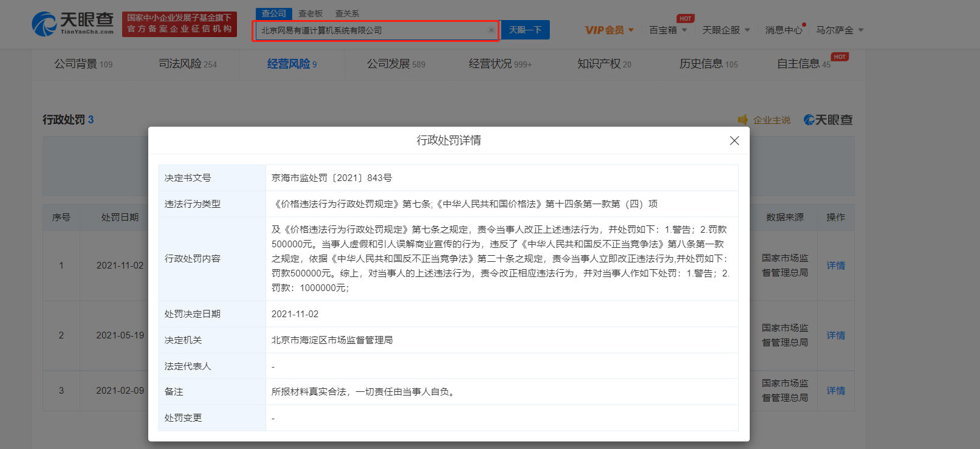The width and height of the screenshot is (980, 449).
Task: Switch to the 查公司 search tab
Action: click(274, 13)
